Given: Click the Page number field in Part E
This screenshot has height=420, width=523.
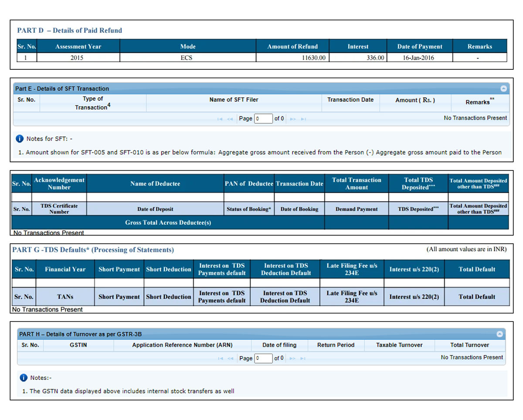Looking at the screenshot, I should pos(263,118).
